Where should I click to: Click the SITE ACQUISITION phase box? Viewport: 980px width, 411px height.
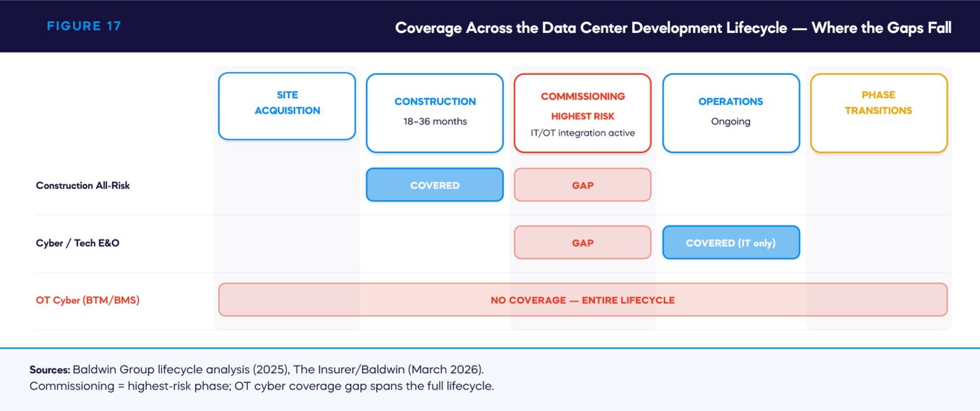pos(287,106)
